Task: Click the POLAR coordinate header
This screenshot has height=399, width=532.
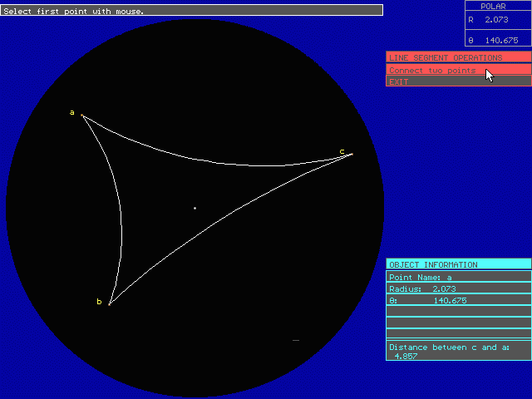Action: (x=493, y=6)
